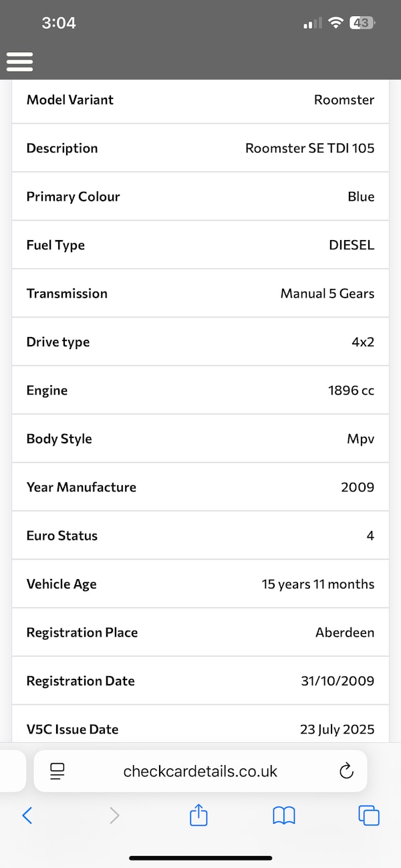Select the Registration Place Aberdeen row
Viewport: 401px width, 868px height.
[x=200, y=633]
